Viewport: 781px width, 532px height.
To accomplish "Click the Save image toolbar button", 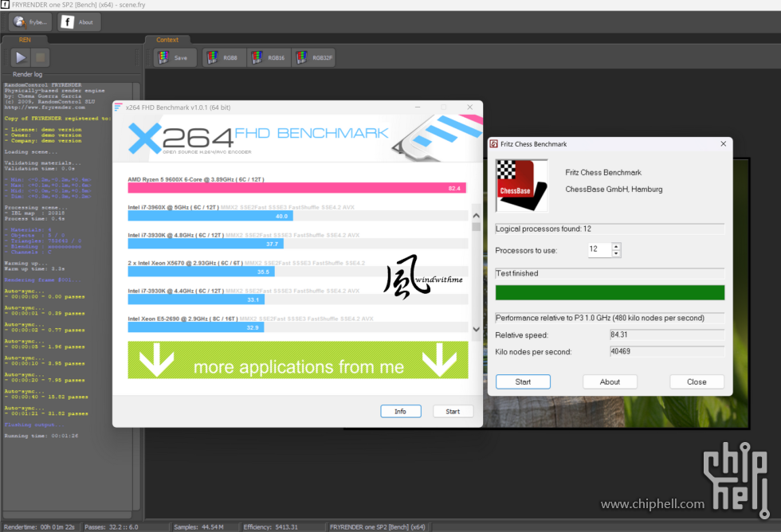I will point(175,57).
